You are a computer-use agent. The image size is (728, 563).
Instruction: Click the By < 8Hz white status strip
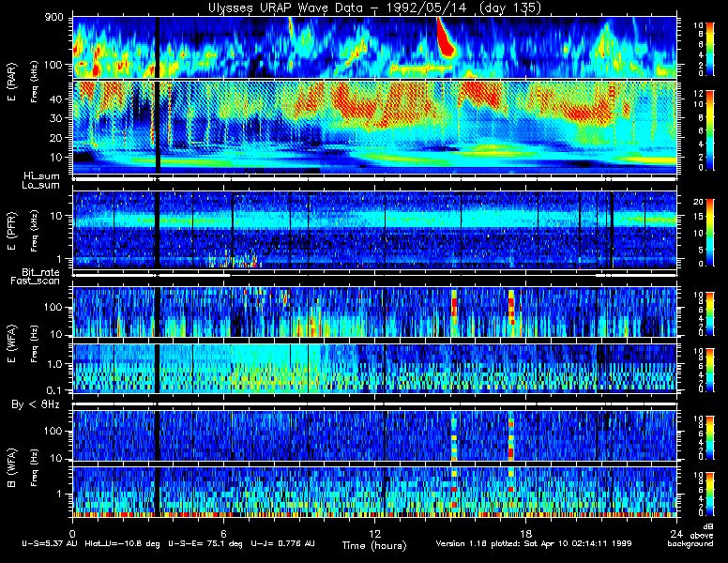pos(374,404)
